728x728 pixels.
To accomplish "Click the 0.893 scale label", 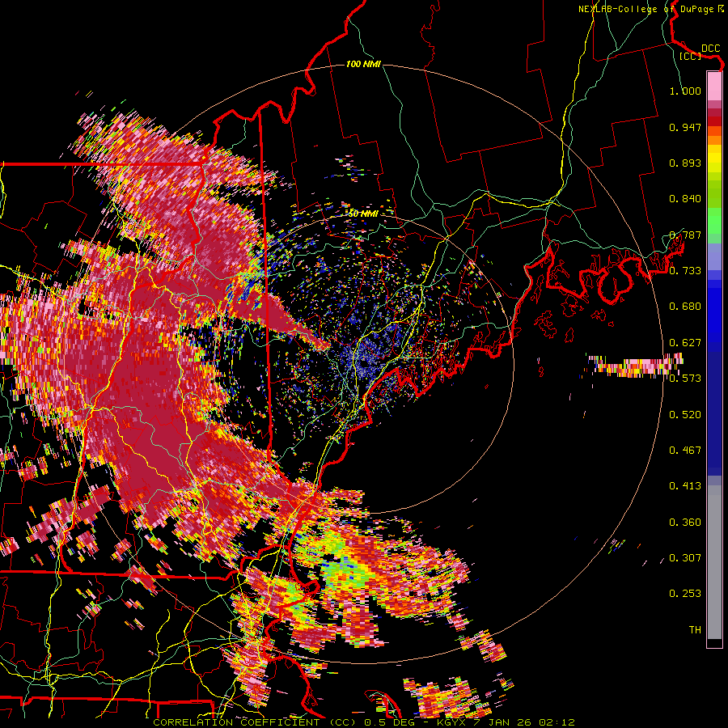I will click(x=685, y=163).
